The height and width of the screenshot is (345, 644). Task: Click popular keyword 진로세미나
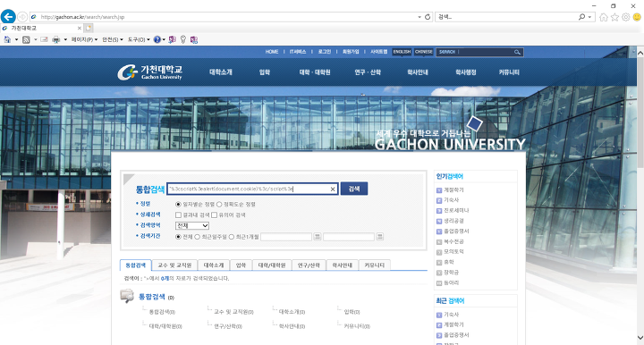[x=456, y=210]
